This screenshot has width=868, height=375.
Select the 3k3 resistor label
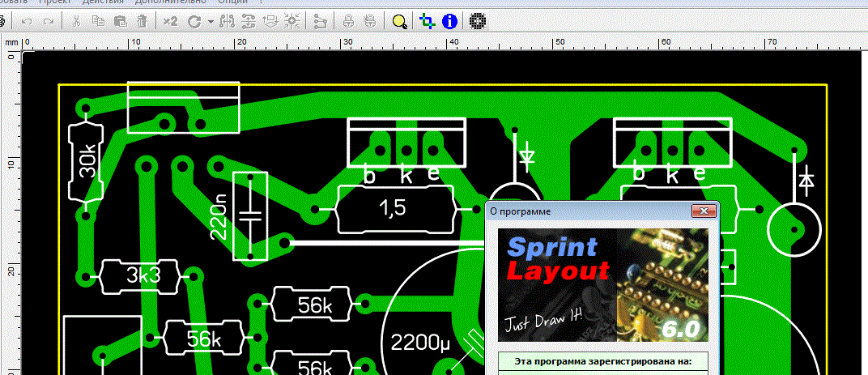tap(143, 275)
